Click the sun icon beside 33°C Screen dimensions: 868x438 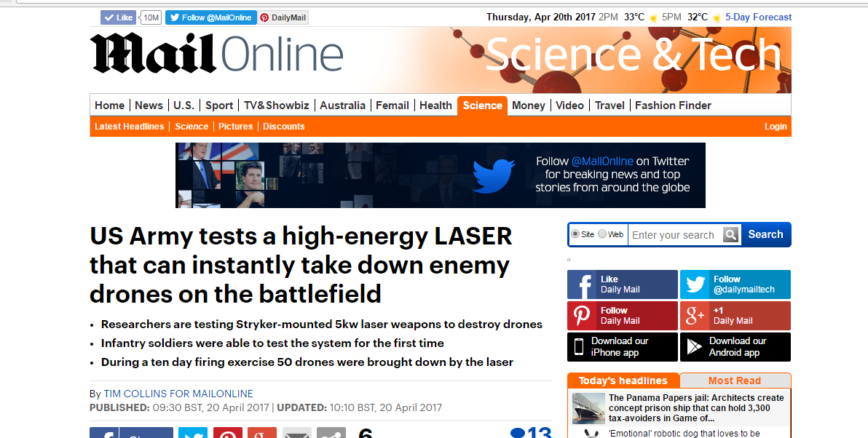tap(653, 17)
